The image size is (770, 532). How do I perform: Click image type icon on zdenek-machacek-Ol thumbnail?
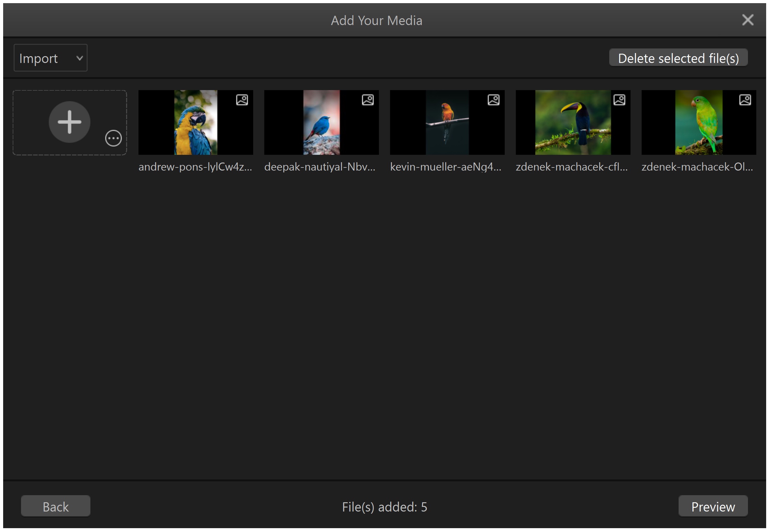745,100
